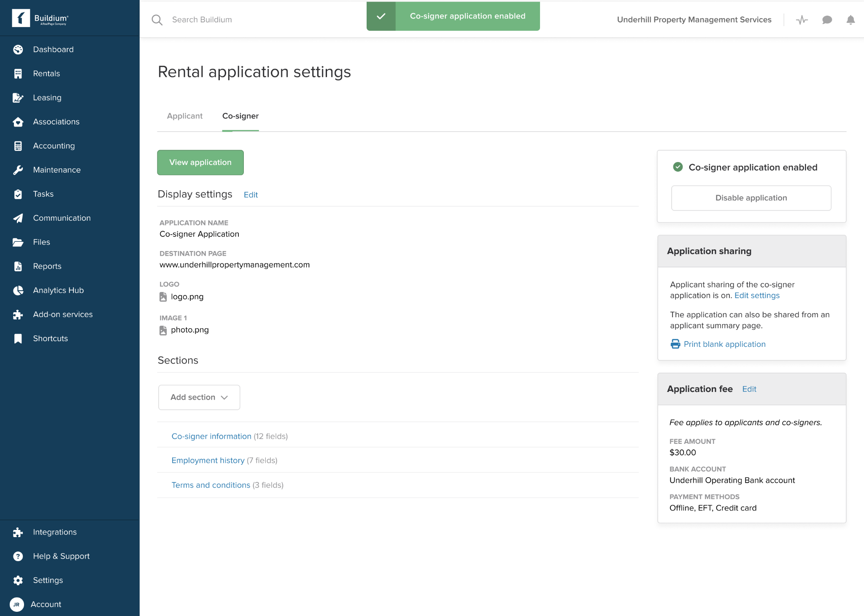The width and height of the screenshot is (864, 616).
Task: Disable the co-signer application
Action: pos(751,197)
